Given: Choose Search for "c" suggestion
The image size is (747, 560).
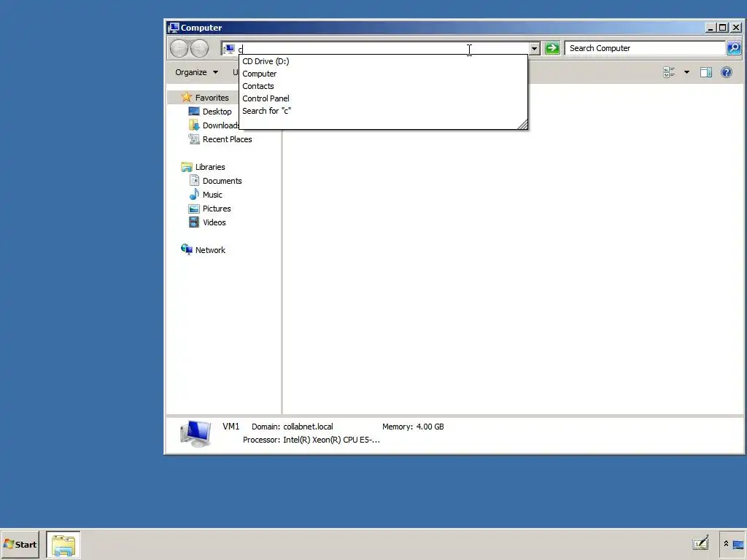Looking at the screenshot, I should tap(383, 111).
